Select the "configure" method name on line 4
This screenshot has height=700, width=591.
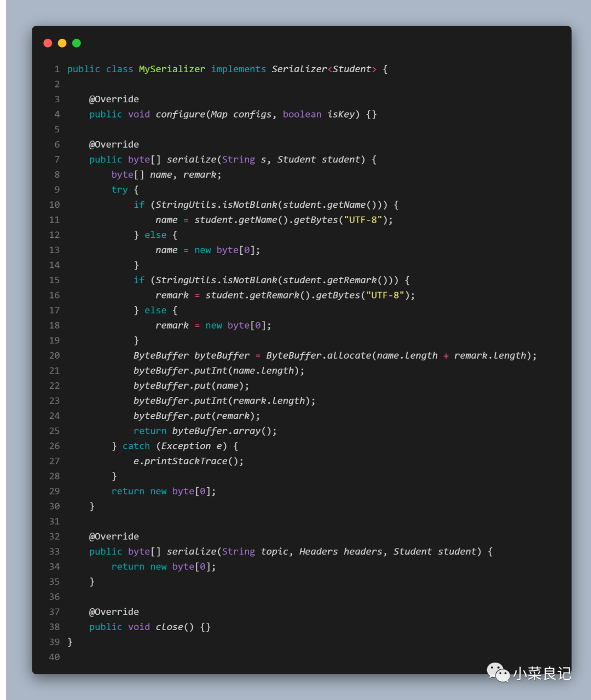180,114
